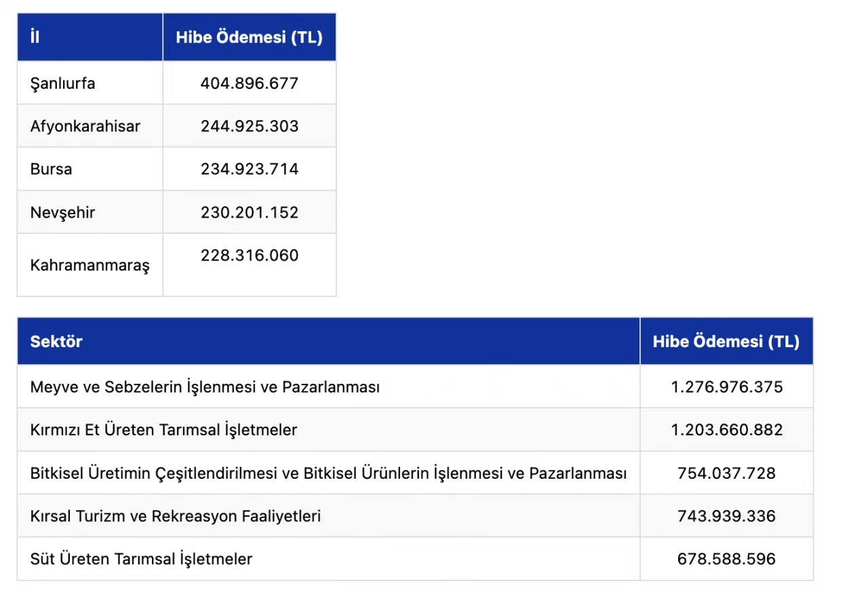This screenshot has height=592, width=868.
Task: Click "Meyve ve Sebzelerin İşlenmesi ve Pazarlanması" row
Action: tap(205, 387)
